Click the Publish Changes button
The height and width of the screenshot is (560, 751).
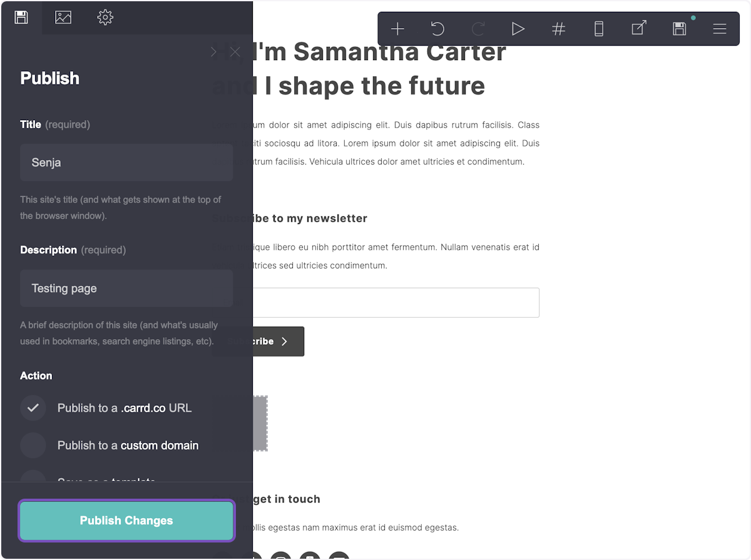click(x=126, y=521)
